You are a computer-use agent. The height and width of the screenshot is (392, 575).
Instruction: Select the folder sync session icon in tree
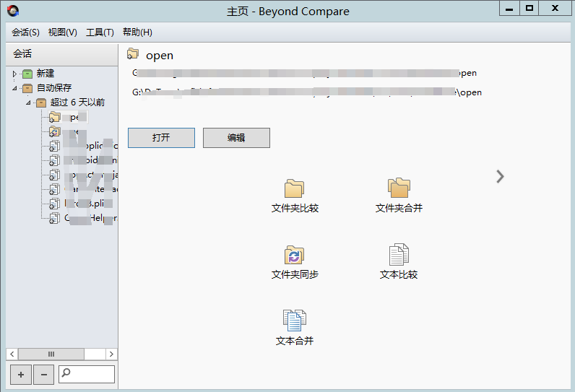point(55,131)
